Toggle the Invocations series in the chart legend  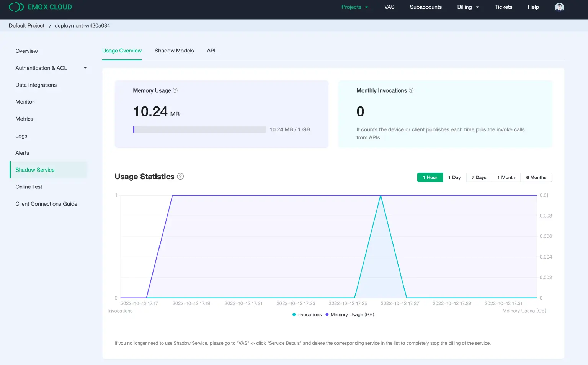coord(307,314)
